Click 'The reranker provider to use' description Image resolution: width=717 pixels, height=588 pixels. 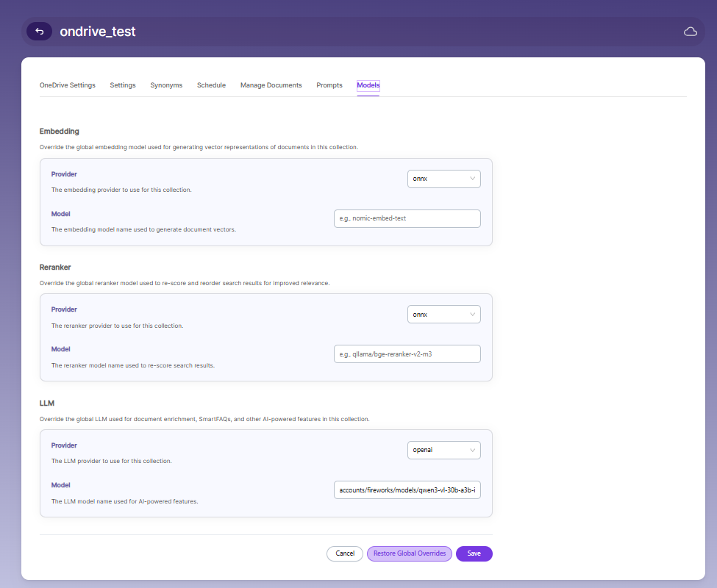117,326
